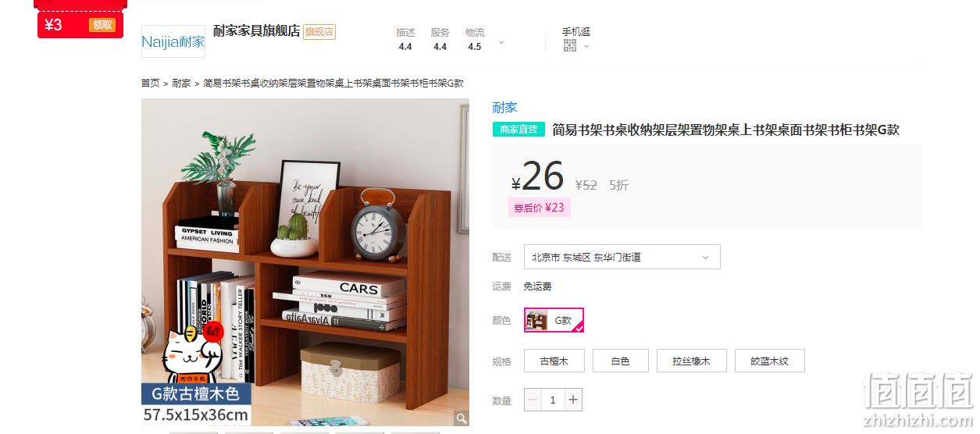The image size is (980, 434).
Task: Click the 旗舰店 badge next to store name
Action: pos(319,32)
